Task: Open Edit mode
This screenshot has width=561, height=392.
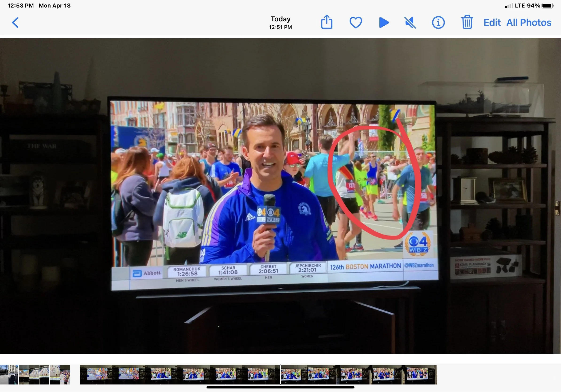Action: (x=492, y=23)
